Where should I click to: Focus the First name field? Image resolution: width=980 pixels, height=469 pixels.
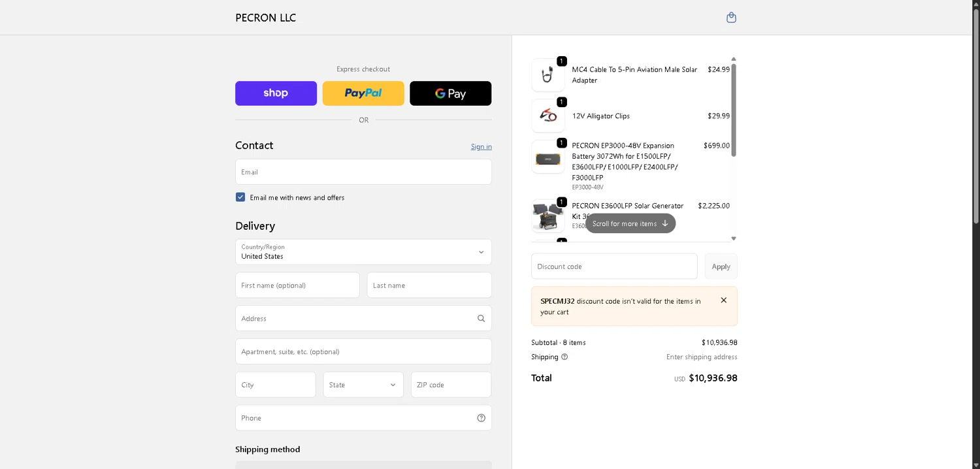tap(297, 285)
